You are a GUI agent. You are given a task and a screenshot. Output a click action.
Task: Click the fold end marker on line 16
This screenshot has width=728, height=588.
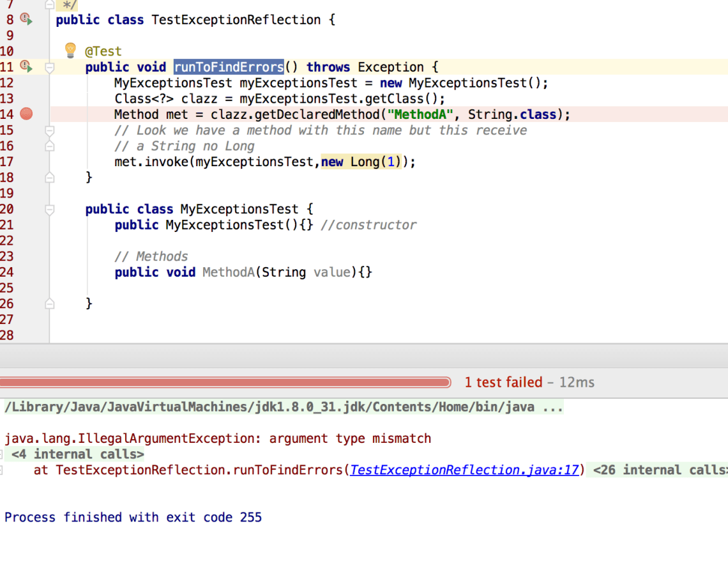(50, 146)
